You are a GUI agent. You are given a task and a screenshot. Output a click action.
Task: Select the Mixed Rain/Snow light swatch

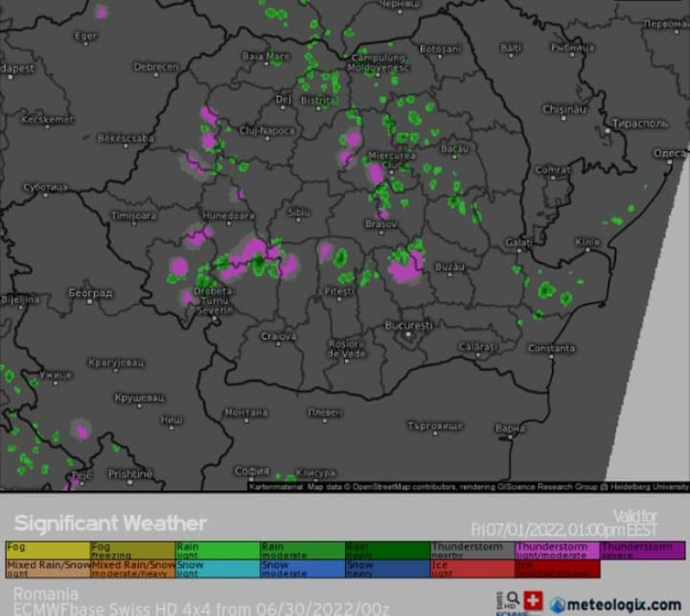47,569
